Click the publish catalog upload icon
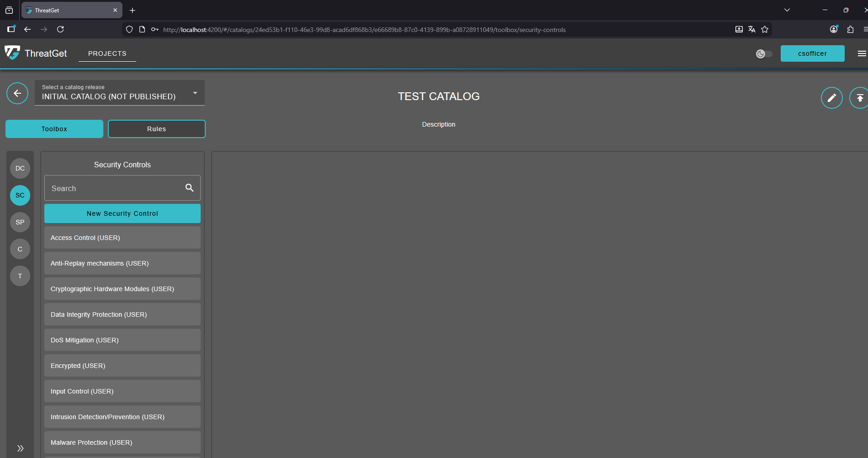Screen dimensions: 868x458 click(x=860, y=97)
